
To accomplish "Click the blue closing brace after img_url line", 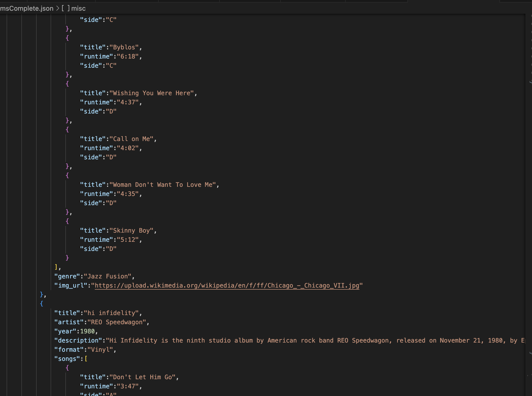I will [x=42, y=294].
